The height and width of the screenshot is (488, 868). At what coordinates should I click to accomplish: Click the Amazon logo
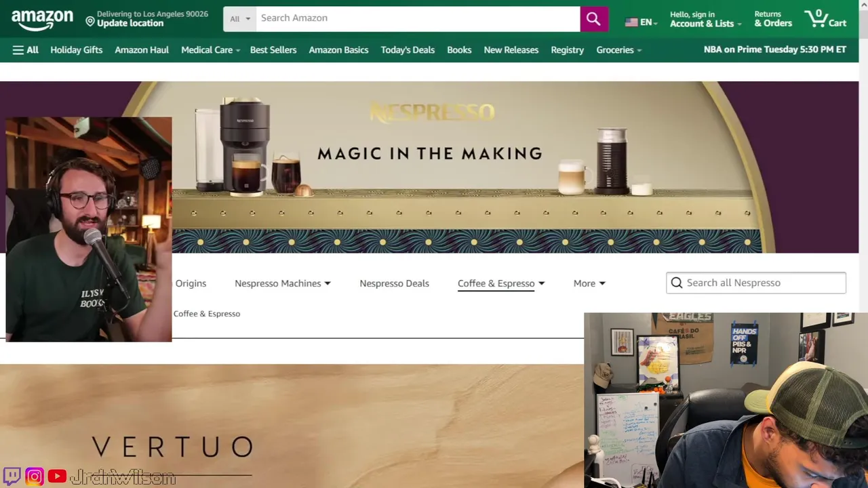coord(42,20)
